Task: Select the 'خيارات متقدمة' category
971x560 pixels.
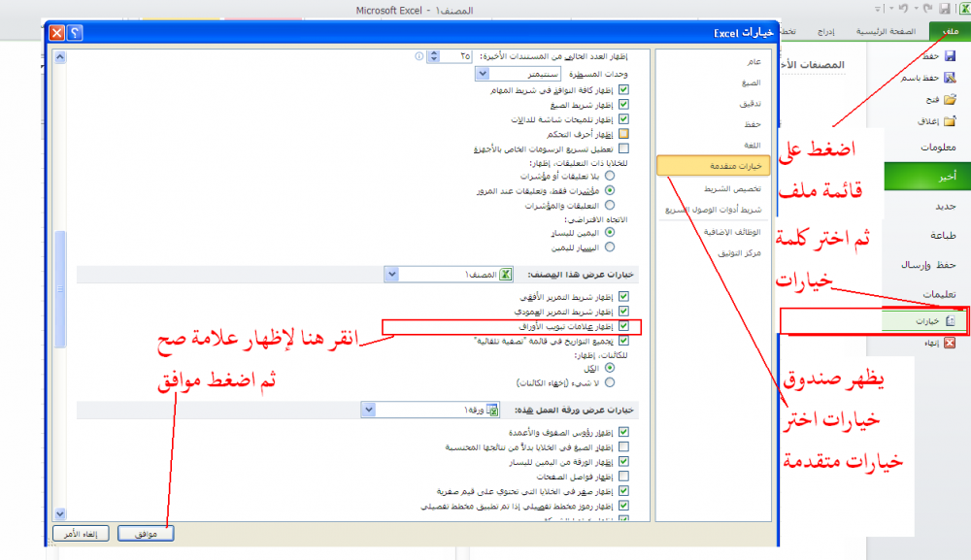Action: click(x=714, y=166)
